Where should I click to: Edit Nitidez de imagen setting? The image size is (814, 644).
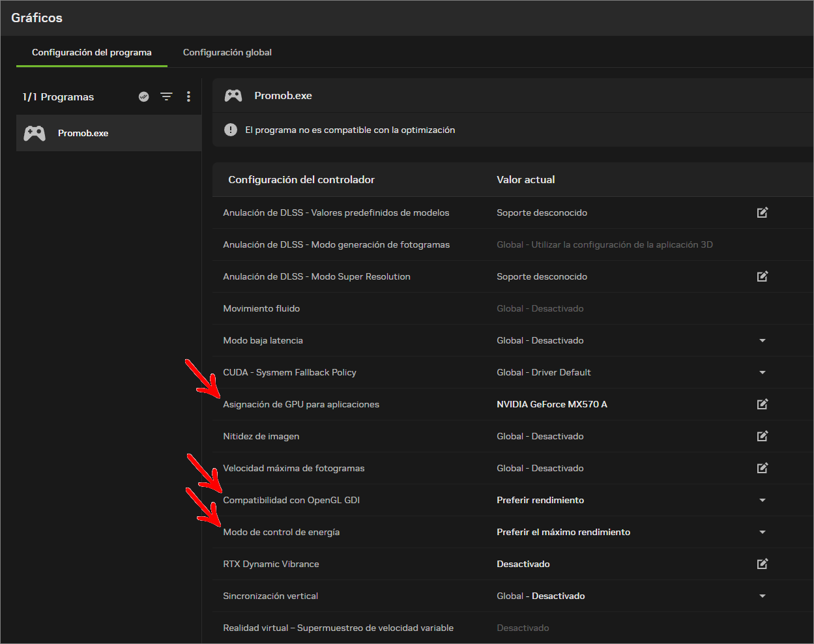pyautogui.click(x=763, y=436)
